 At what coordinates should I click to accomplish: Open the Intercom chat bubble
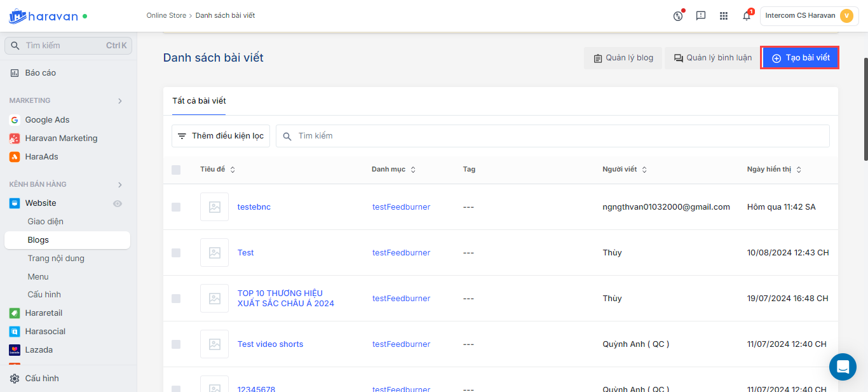coord(843,367)
